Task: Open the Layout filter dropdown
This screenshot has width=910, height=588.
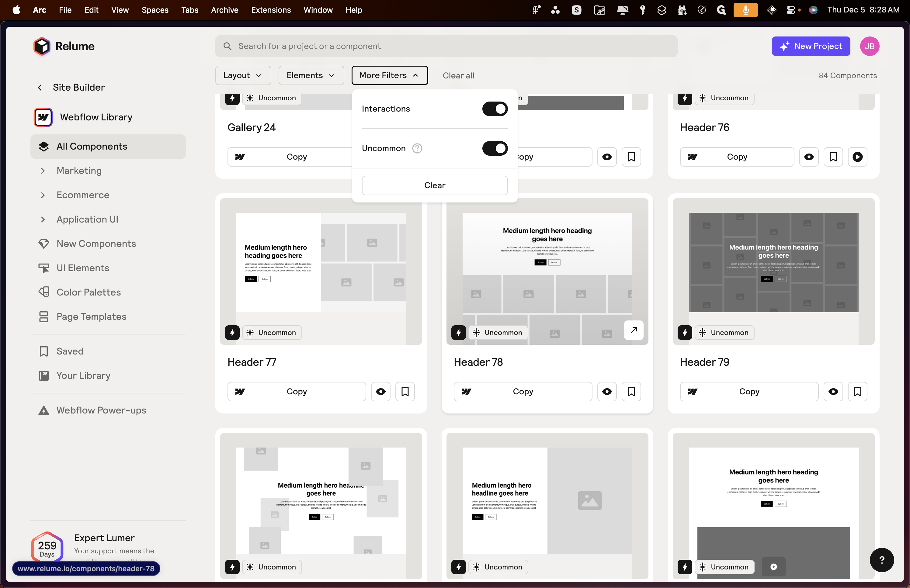Action: point(243,75)
